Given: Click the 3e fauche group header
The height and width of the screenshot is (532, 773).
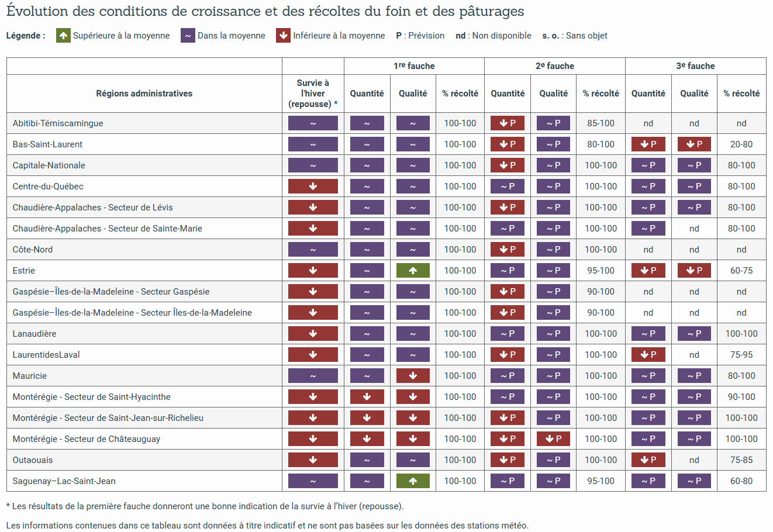Looking at the screenshot, I should click(x=695, y=66).
